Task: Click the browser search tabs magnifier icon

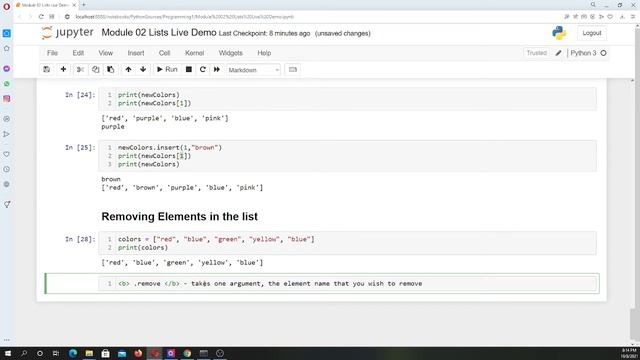Action: point(593,5)
